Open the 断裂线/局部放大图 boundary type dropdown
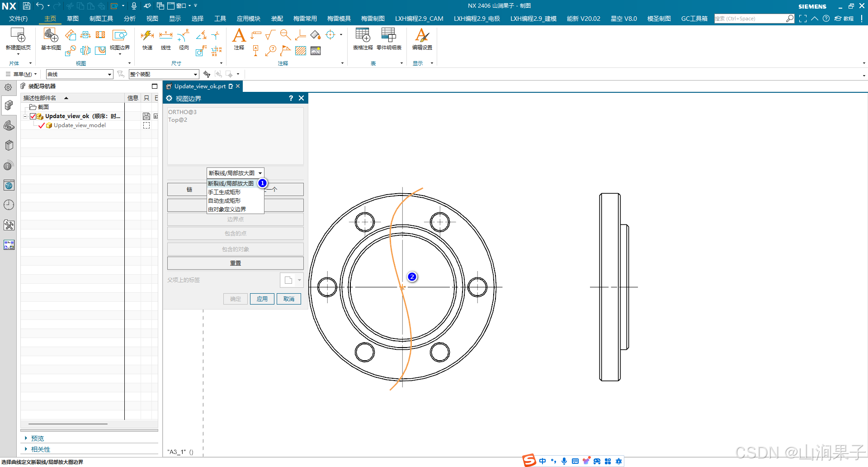Screen dimensions: 868x467 click(x=235, y=173)
